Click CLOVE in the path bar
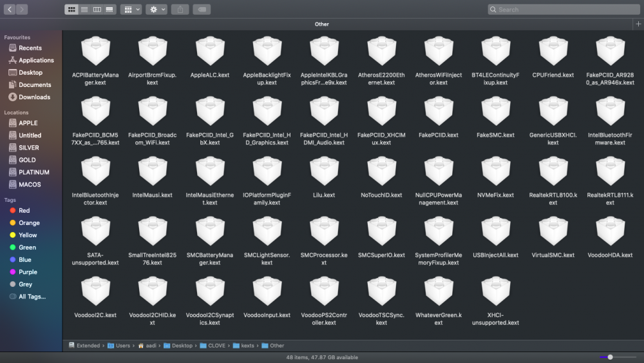 213,346
